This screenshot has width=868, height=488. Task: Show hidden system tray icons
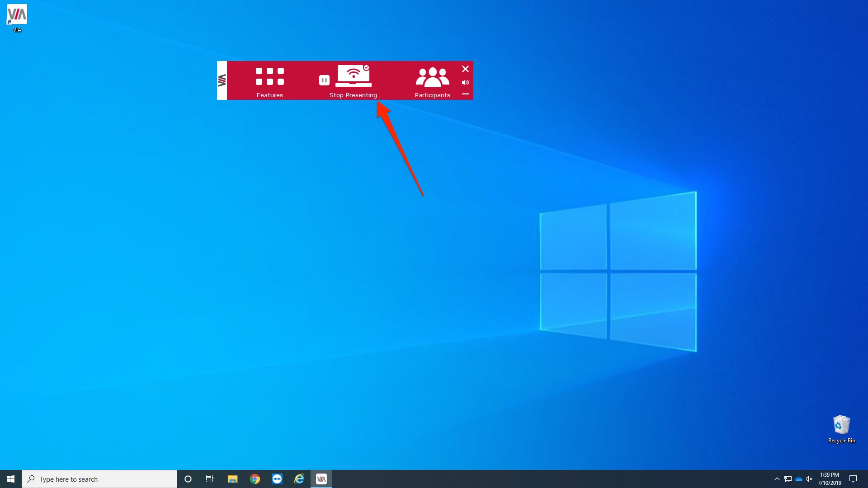coord(777,479)
